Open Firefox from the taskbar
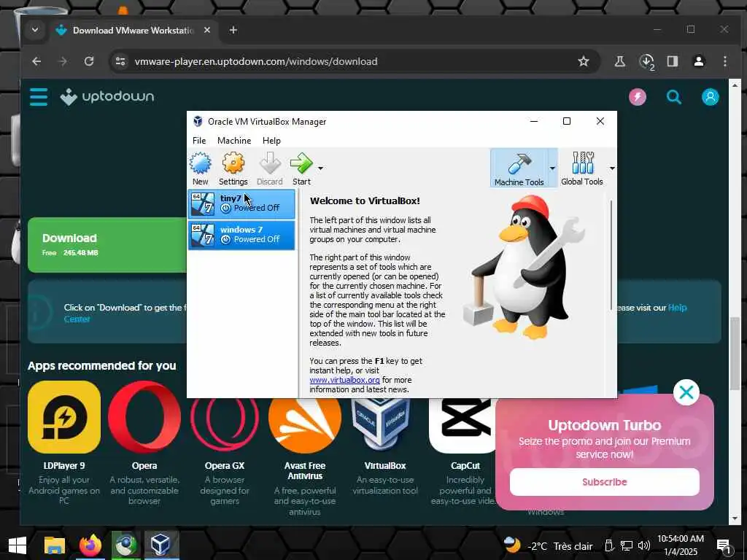 click(90, 545)
